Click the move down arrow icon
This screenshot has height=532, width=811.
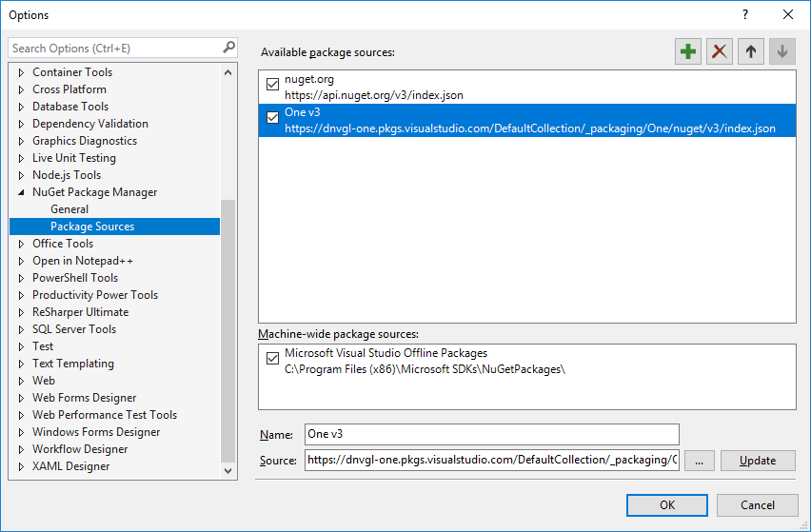tap(782, 51)
